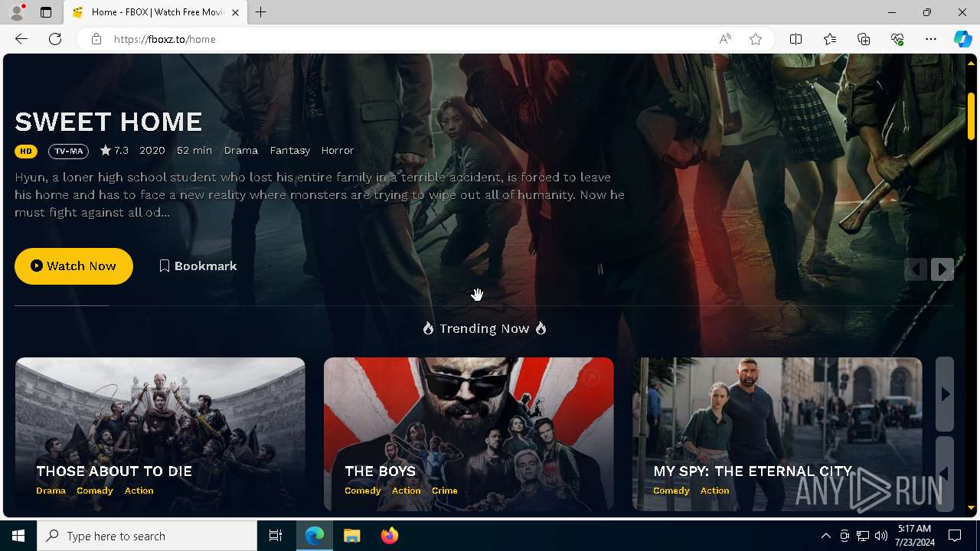Play Sweet Home with Watch Now
980x551 pixels.
pos(73,266)
